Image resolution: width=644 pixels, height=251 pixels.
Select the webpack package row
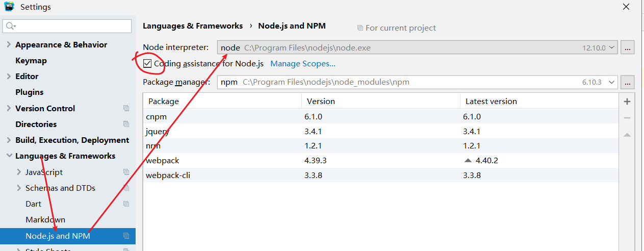(380, 160)
